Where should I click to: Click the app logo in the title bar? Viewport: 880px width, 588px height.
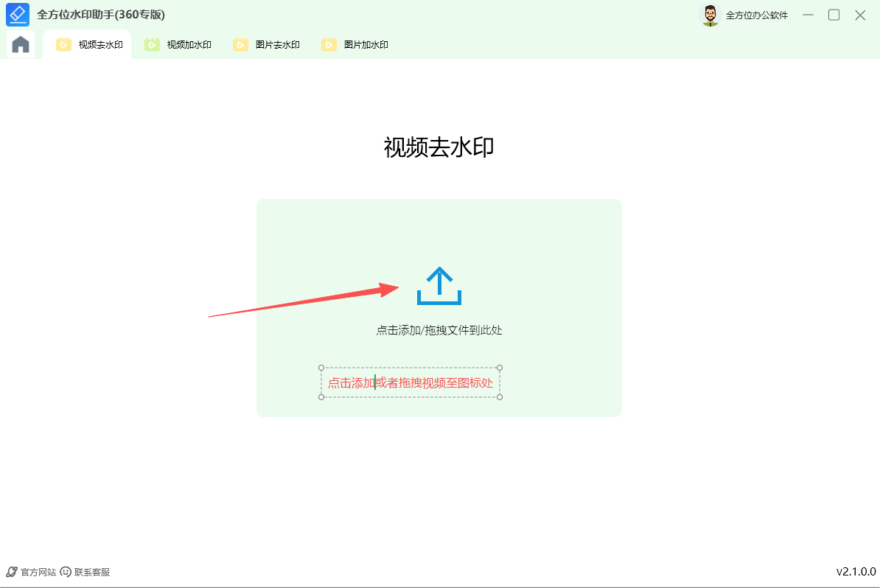[x=17, y=14]
